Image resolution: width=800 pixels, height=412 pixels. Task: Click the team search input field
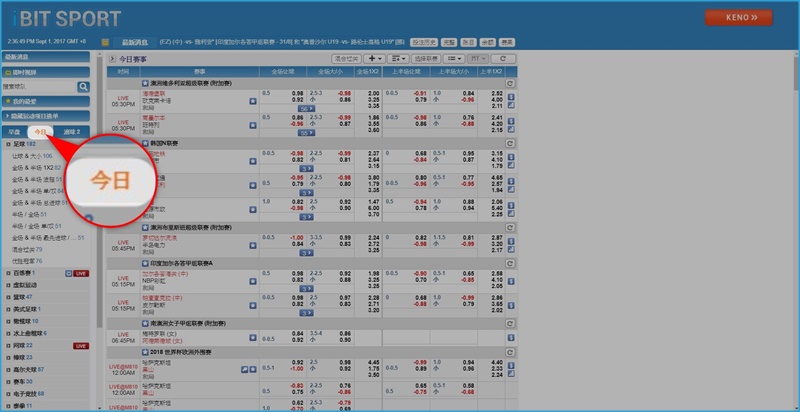[x=38, y=87]
